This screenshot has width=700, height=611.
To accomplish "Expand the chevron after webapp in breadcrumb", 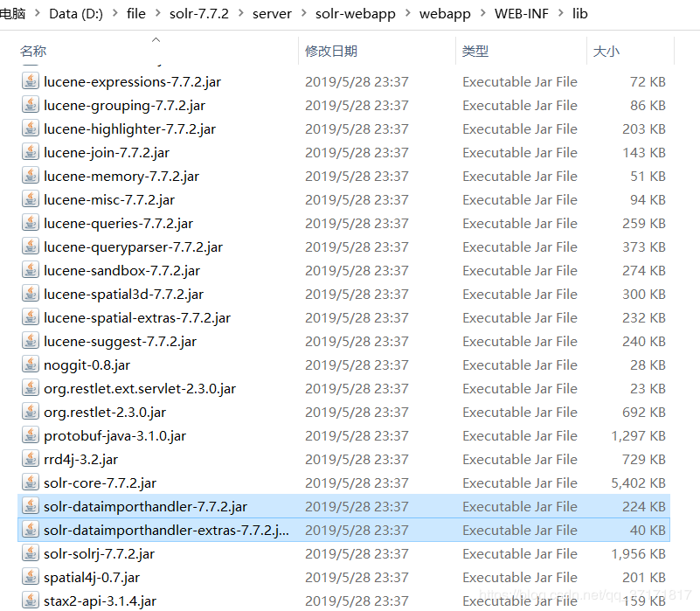I will [483, 13].
